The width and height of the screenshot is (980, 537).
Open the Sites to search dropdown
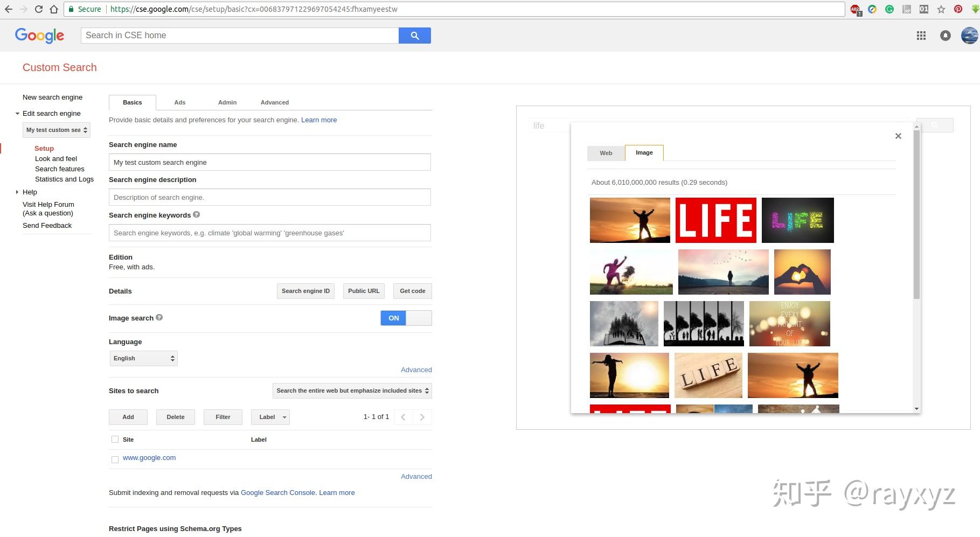(351, 390)
